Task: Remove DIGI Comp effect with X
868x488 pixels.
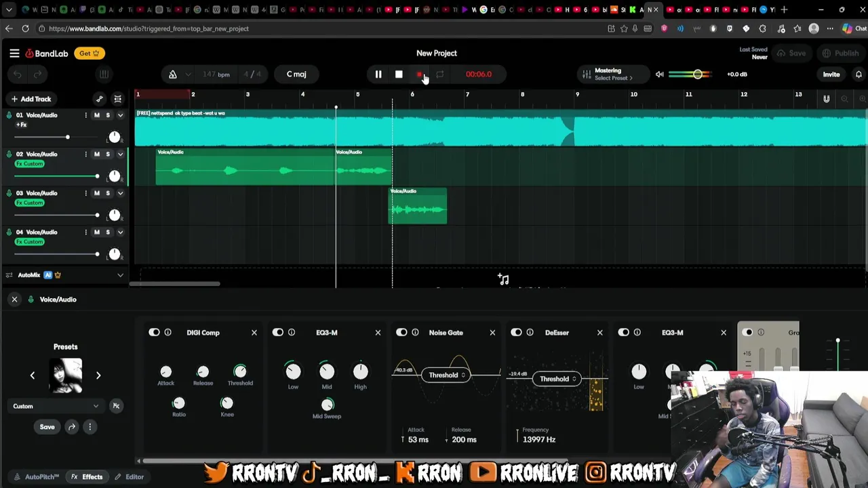Action: coord(254,332)
